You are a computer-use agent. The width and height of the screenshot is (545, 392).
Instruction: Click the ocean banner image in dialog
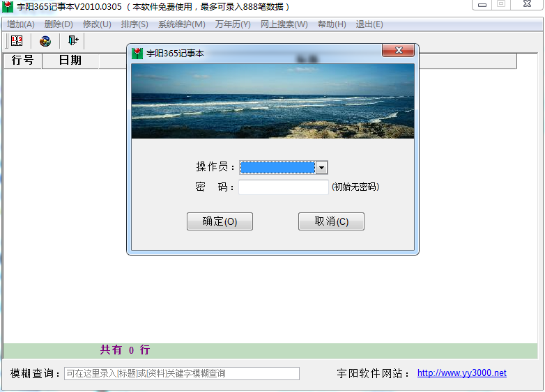click(x=272, y=101)
